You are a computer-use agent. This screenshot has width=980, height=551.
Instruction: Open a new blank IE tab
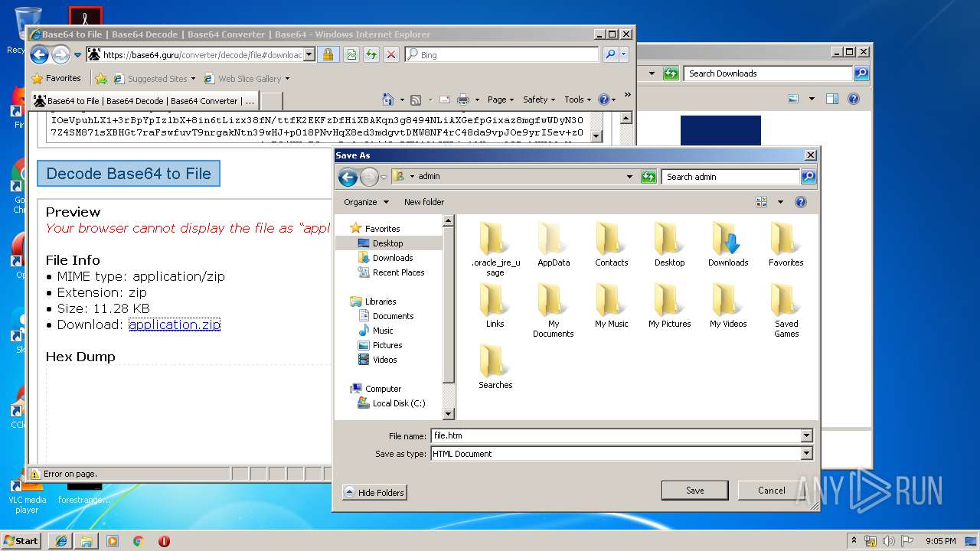(272, 100)
